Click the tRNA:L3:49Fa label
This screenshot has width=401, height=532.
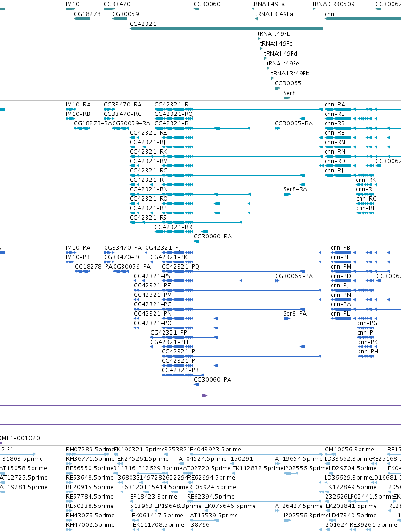274,14
